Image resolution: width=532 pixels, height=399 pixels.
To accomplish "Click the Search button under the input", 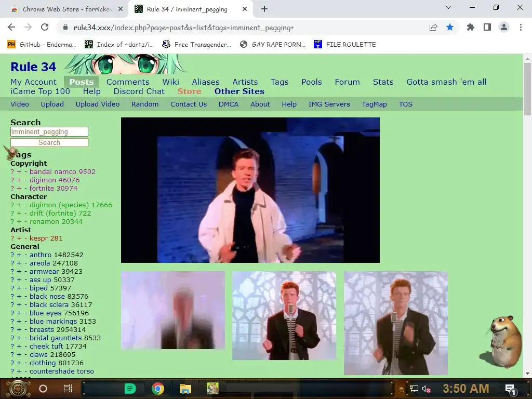I will (x=49, y=142).
